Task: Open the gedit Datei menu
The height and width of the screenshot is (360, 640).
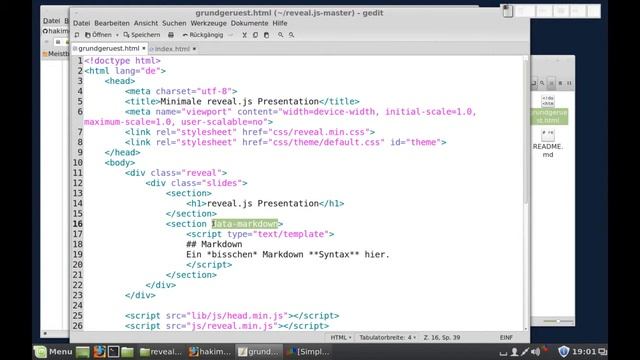Action: 82,23
